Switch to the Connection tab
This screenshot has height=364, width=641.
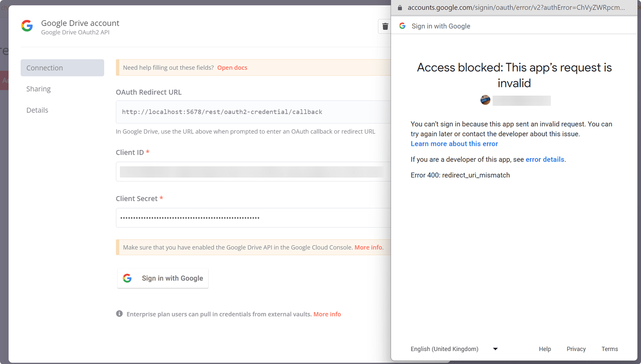click(x=44, y=68)
